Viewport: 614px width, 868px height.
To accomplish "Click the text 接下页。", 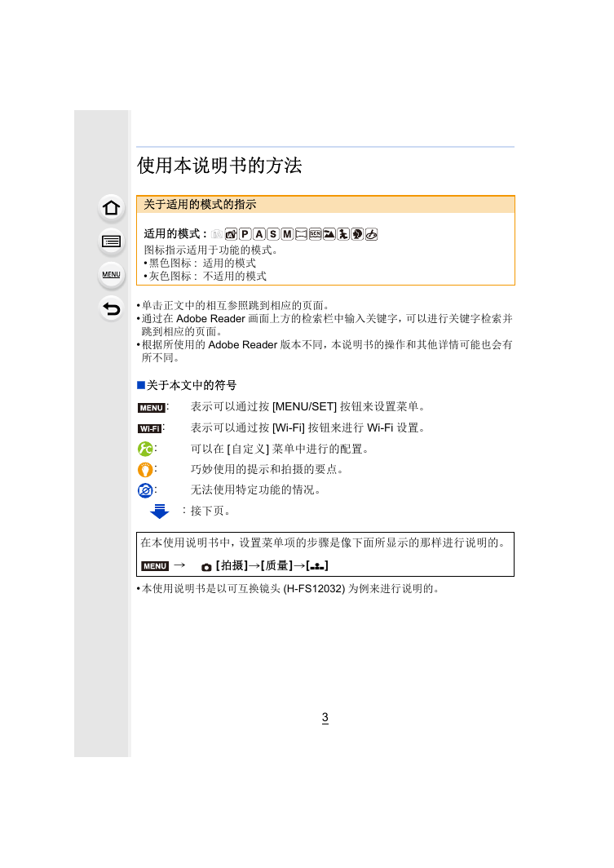I will point(210,511).
